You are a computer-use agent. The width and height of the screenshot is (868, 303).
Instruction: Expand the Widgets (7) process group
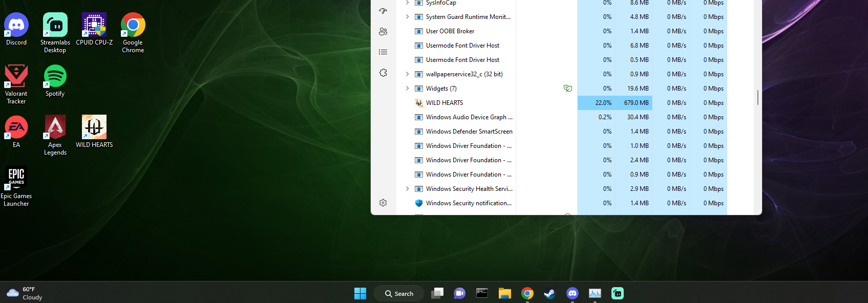click(407, 89)
